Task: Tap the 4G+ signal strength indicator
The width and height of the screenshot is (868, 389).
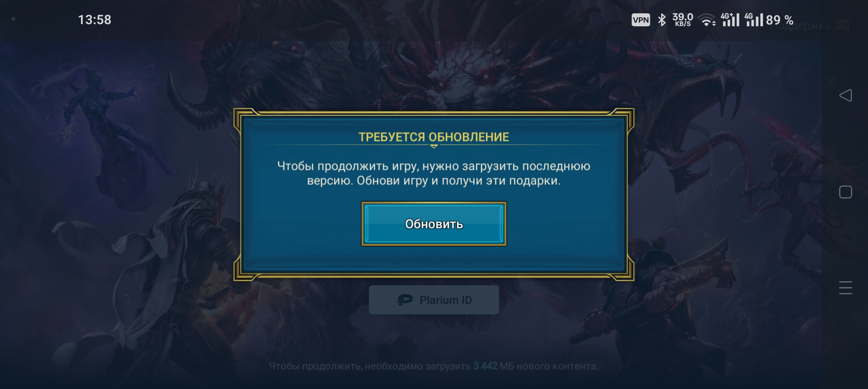Action: tap(730, 20)
